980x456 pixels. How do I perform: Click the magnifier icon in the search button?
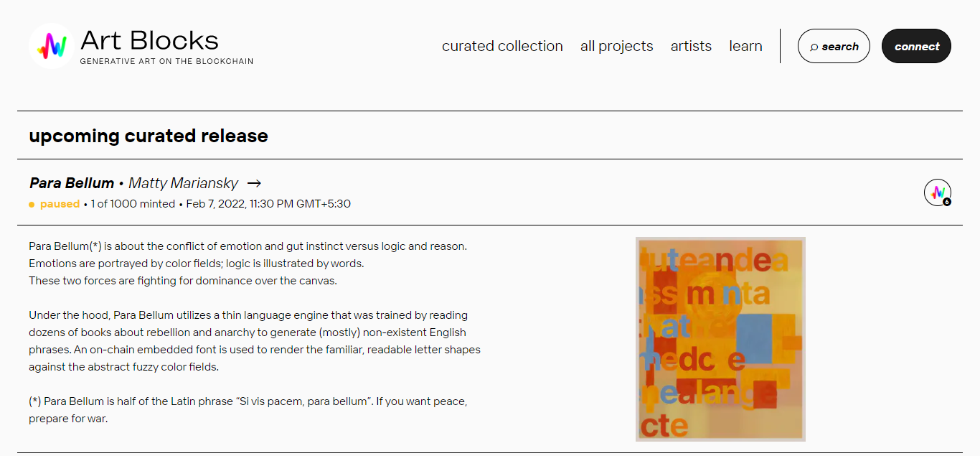[814, 47]
